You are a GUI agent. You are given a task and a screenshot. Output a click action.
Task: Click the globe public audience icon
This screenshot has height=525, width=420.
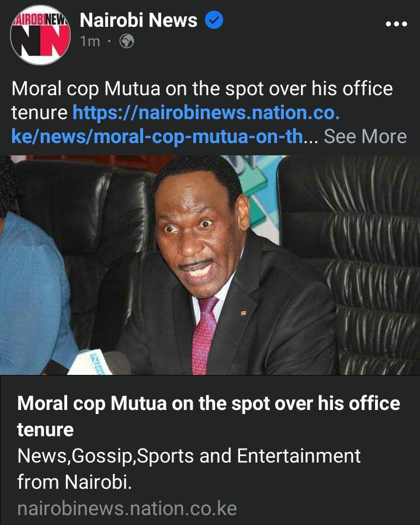pyautogui.click(x=127, y=41)
